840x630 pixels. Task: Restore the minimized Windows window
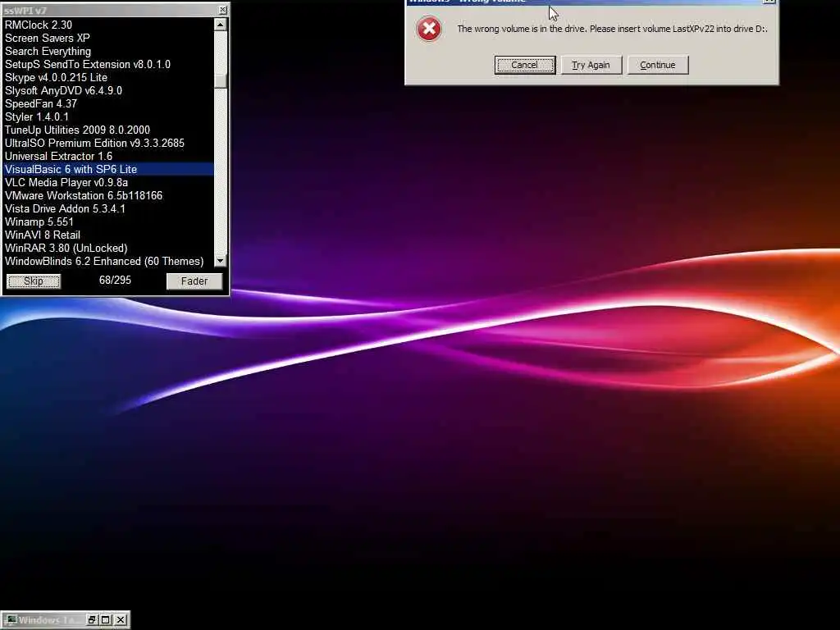92,620
